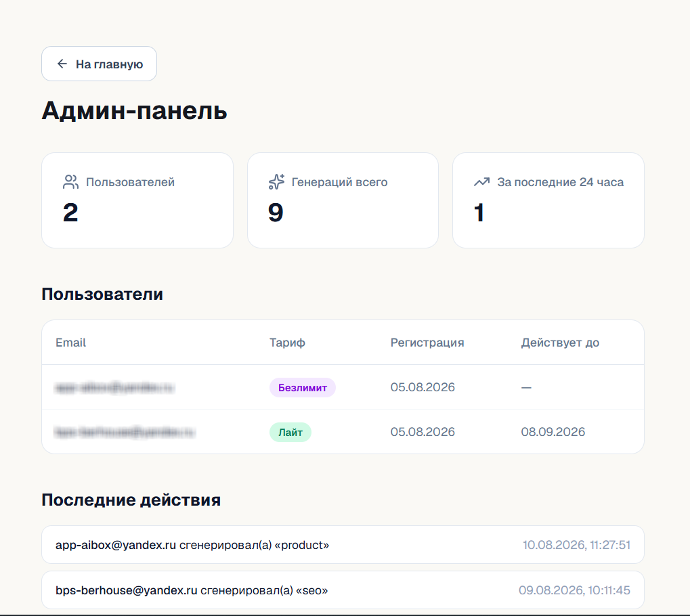
Task: Click the 10.08.2026 timestamp of latest action
Action: 576,545
